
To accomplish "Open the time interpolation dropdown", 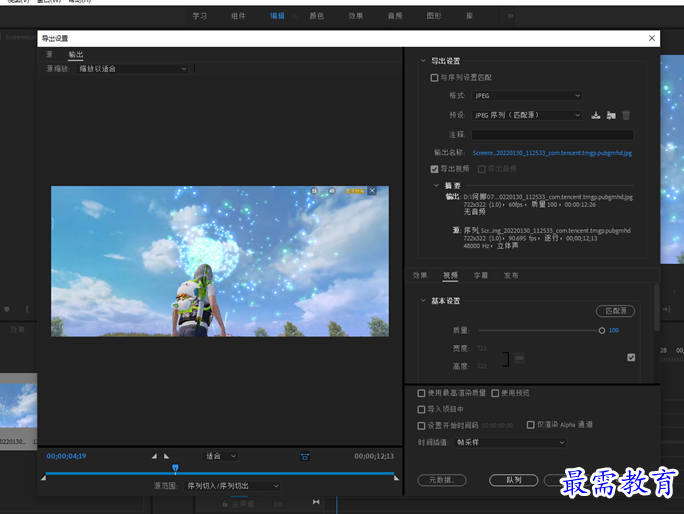I will pos(510,442).
